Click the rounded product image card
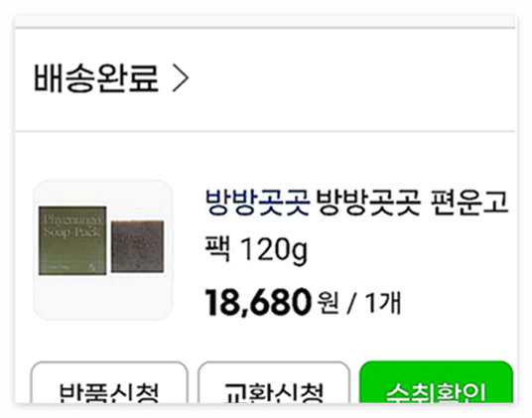532x418 pixels. (103, 250)
